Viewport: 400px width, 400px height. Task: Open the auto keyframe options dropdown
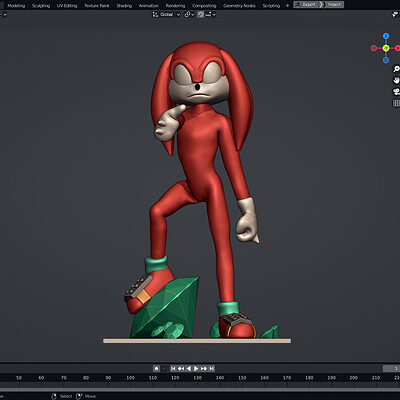164,368
